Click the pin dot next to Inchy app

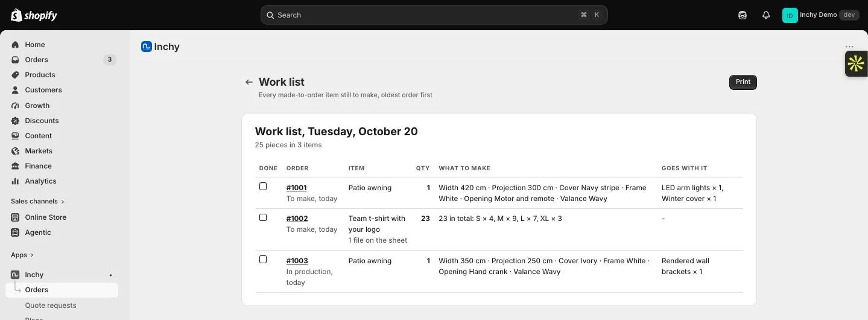pyautogui.click(x=110, y=275)
